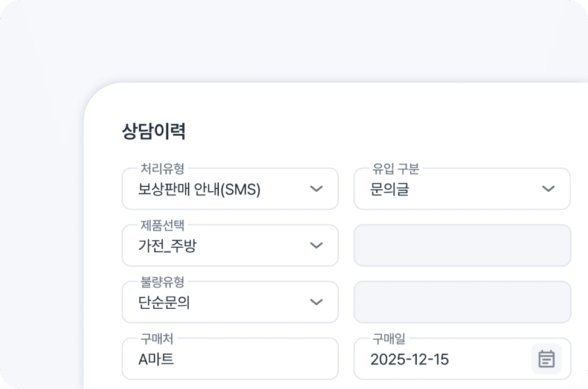The height and width of the screenshot is (389, 588).
Task: Expand the 제품선택 dropdown showing 가전_주방
Action: [x=217, y=246]
